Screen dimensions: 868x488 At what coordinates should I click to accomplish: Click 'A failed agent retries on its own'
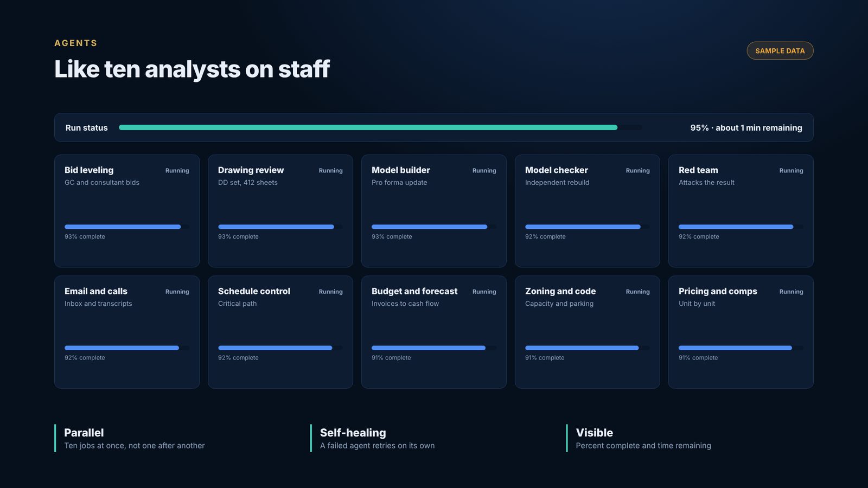pyautogui.click(x=377, y=446)
